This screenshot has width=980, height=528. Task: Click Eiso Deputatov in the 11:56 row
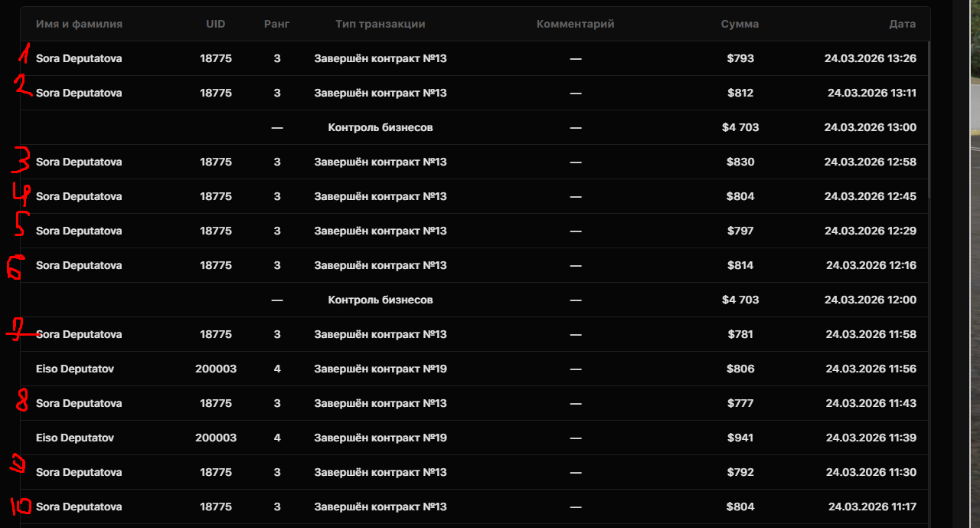[75, 369]
